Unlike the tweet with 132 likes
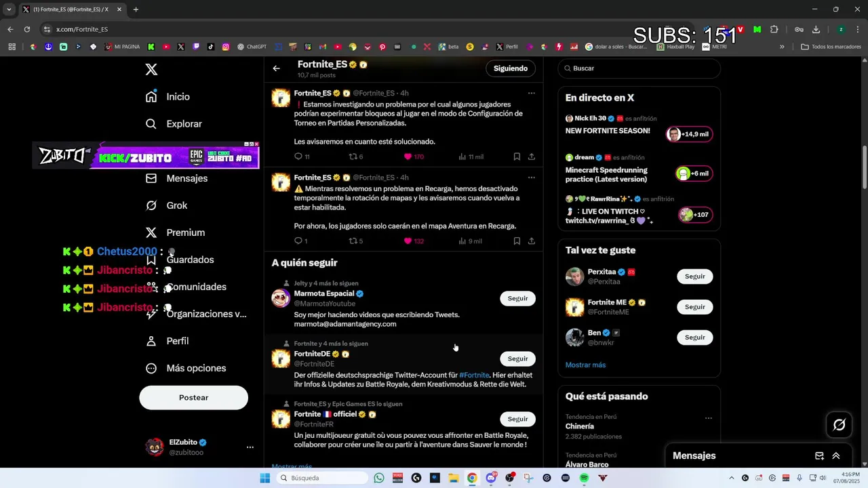The image size is (868, 488). 414,241
